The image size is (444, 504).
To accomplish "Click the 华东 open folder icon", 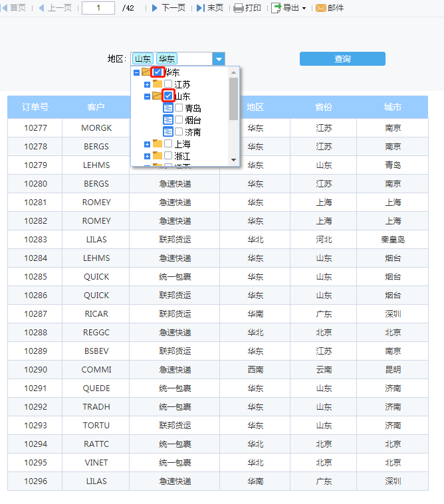I will [x=147, y=71].
